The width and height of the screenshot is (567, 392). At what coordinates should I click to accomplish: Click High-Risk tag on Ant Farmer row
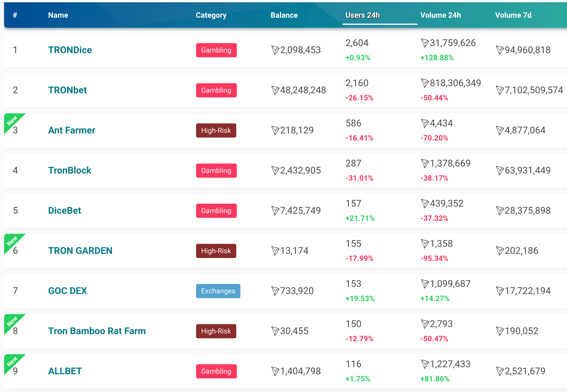(216, 130)
